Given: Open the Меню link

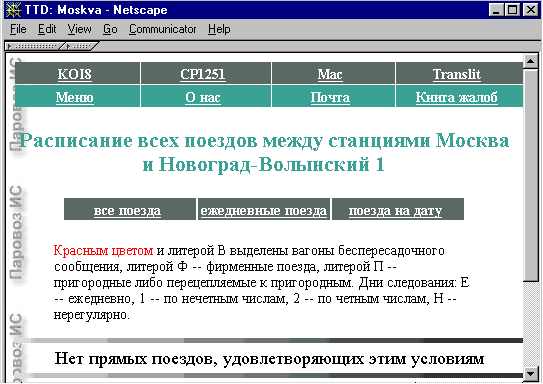Looking at the screenshot, I should (x=74, y=97).
